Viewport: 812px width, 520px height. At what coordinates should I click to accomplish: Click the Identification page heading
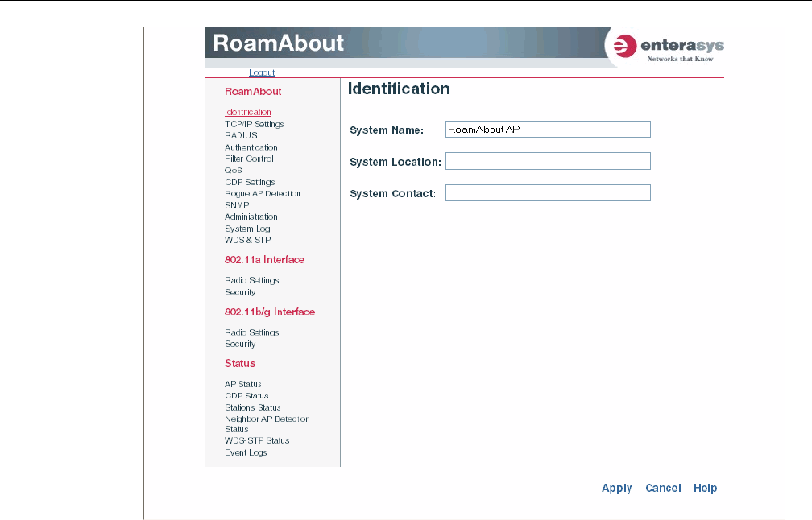(x=399, y=89)
